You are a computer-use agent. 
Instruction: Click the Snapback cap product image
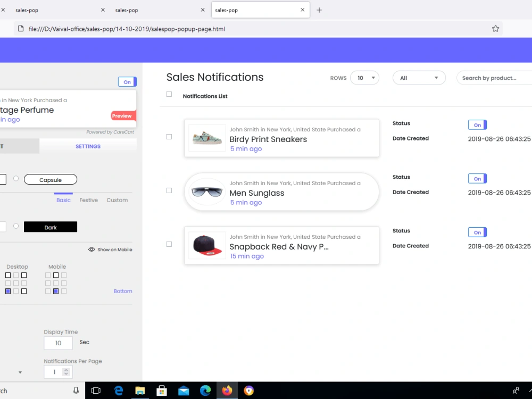click(207, 245)
